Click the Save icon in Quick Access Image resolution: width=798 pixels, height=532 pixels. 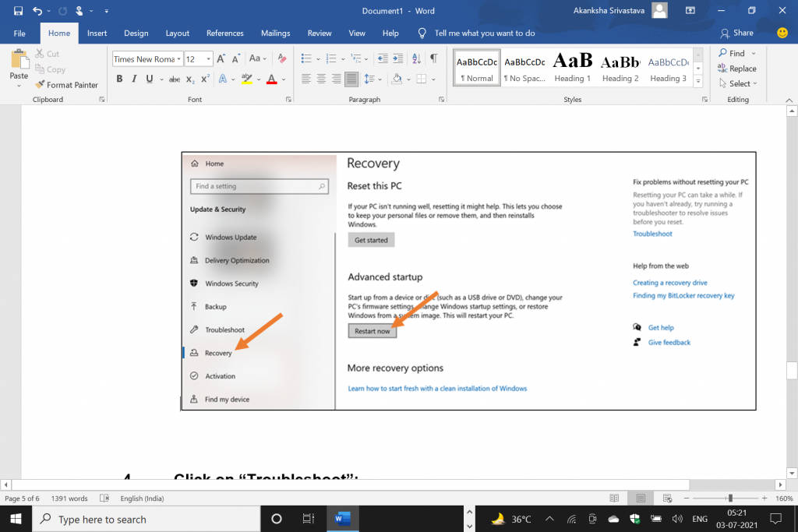coord(18,11)
